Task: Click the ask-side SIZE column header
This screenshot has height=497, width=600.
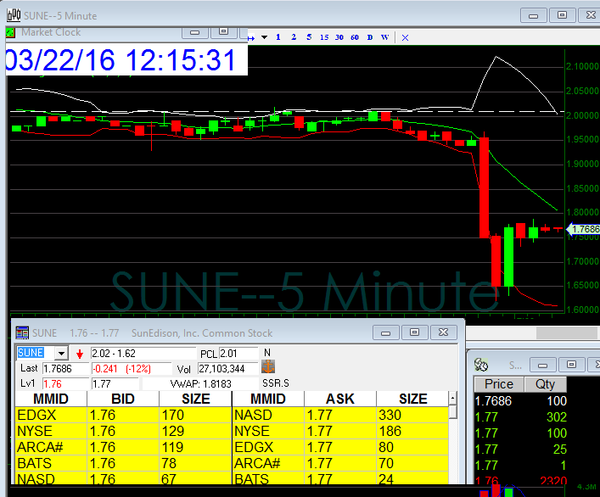Action: (x=413, y=399)
